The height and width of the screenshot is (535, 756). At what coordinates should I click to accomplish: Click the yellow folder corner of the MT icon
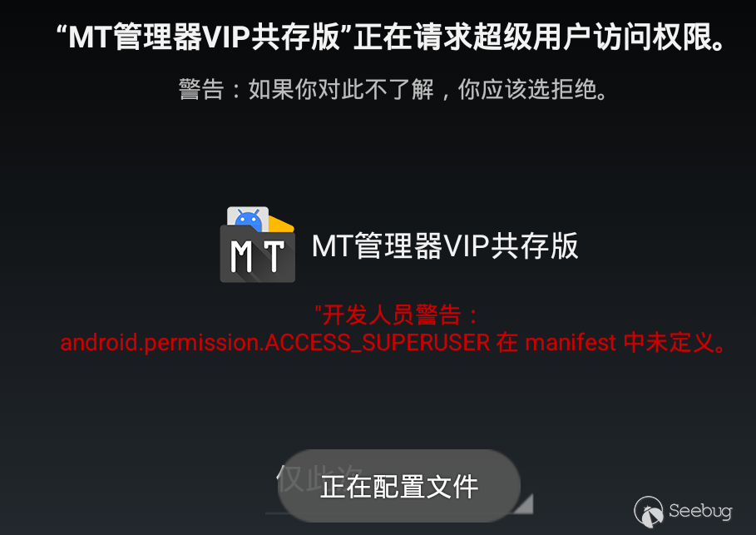click(282, 225)
